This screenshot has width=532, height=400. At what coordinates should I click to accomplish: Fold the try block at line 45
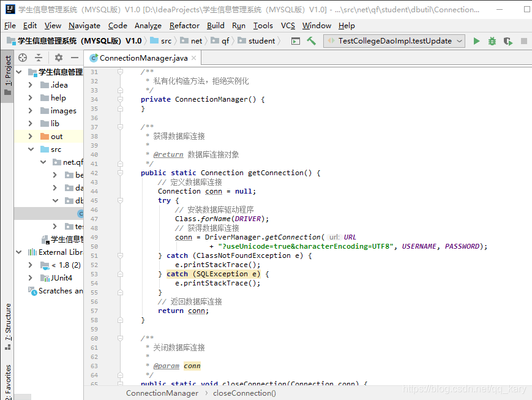[x=120, y=200]
